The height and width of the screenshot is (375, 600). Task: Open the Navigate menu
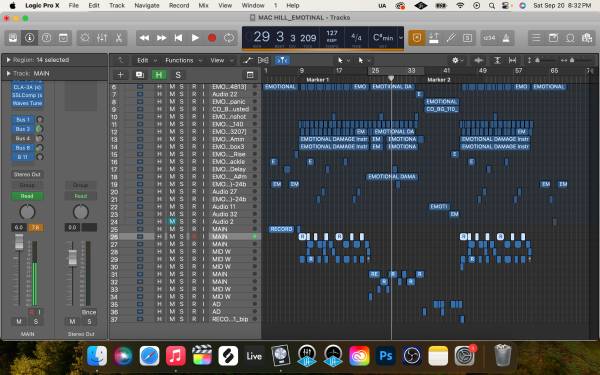click(147, 5)
